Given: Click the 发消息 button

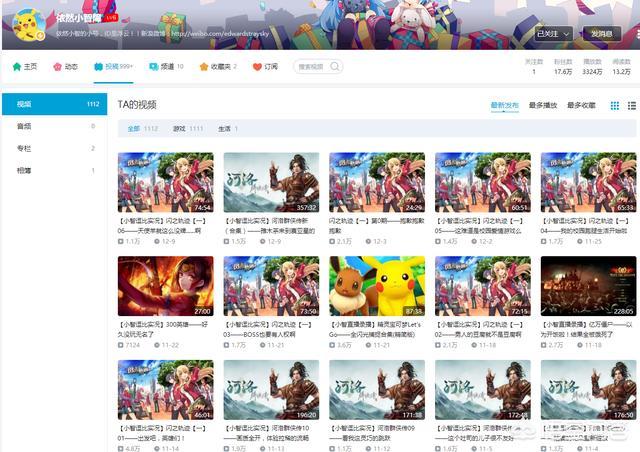Looking at the screenshot, I should coord(602,34).
